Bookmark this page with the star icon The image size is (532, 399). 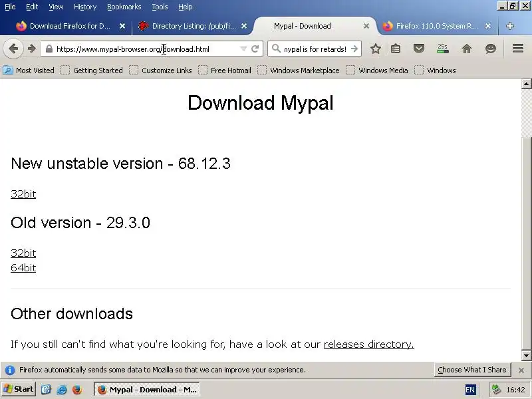pyautogui.click(x=375, y=49)
